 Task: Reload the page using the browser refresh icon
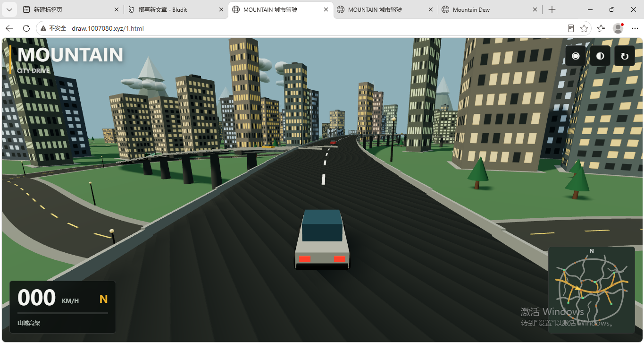tap(26, 28)
